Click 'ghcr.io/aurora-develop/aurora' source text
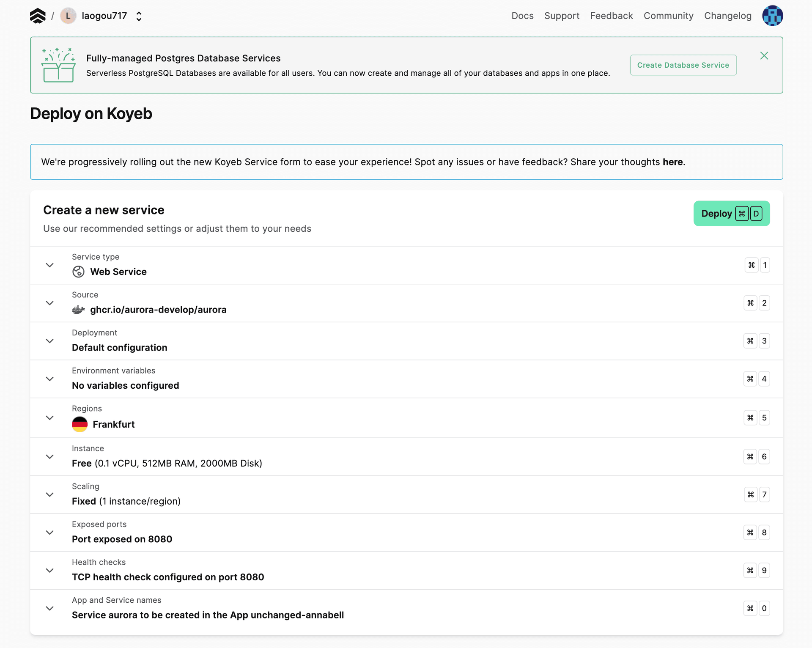 click(158, 310)
